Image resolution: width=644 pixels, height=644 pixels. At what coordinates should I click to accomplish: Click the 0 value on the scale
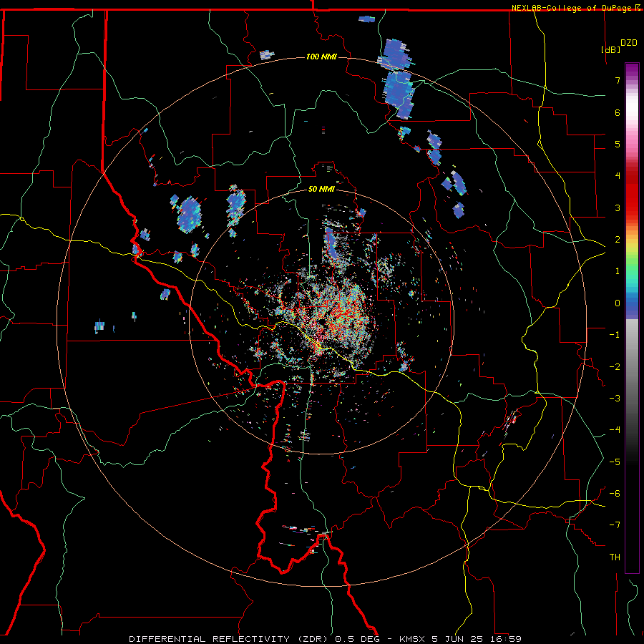pos(618,303)
